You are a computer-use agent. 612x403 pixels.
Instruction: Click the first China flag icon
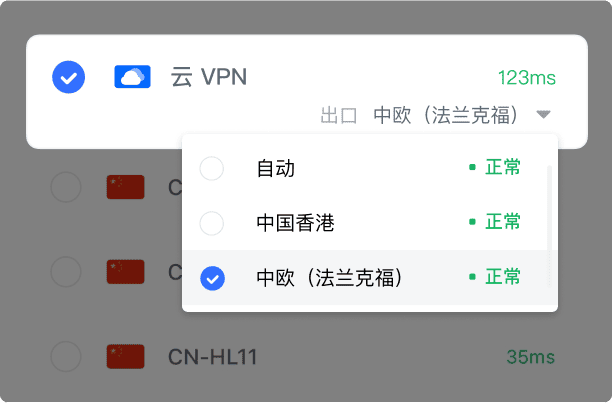(x=126, y=187)
